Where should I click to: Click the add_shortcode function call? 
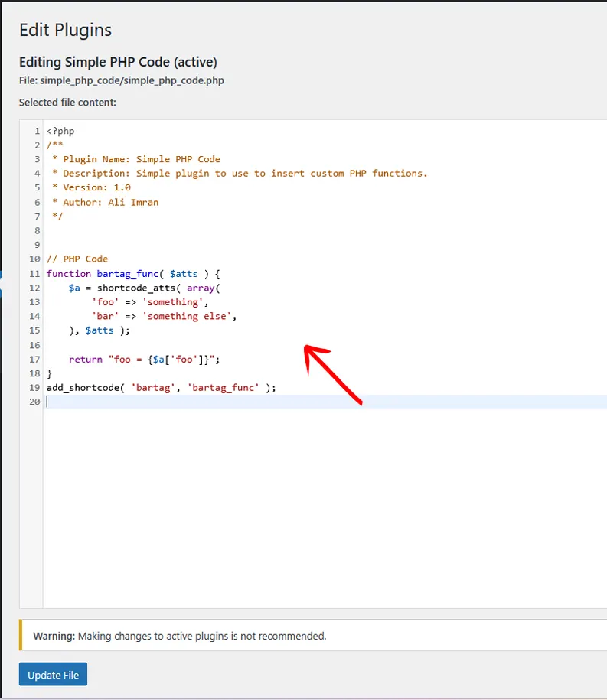pyautogui.click(x=83, y=388)
